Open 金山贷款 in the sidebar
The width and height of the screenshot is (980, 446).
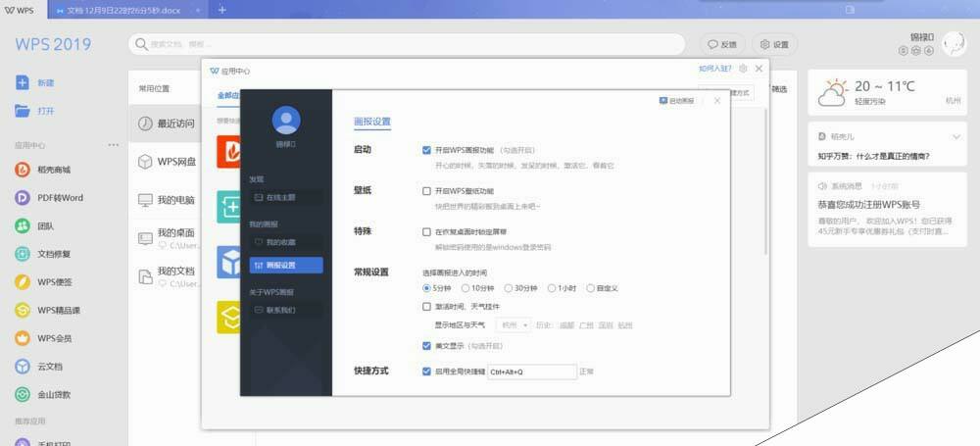[x=43, y=395]
